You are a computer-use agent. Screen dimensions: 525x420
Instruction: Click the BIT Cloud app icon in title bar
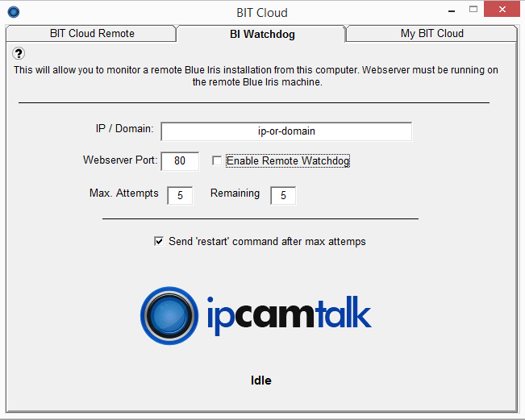[x=14, y=12]
